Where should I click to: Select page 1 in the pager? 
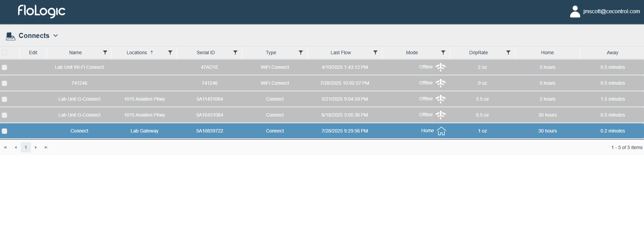click(x=26, y=147)
